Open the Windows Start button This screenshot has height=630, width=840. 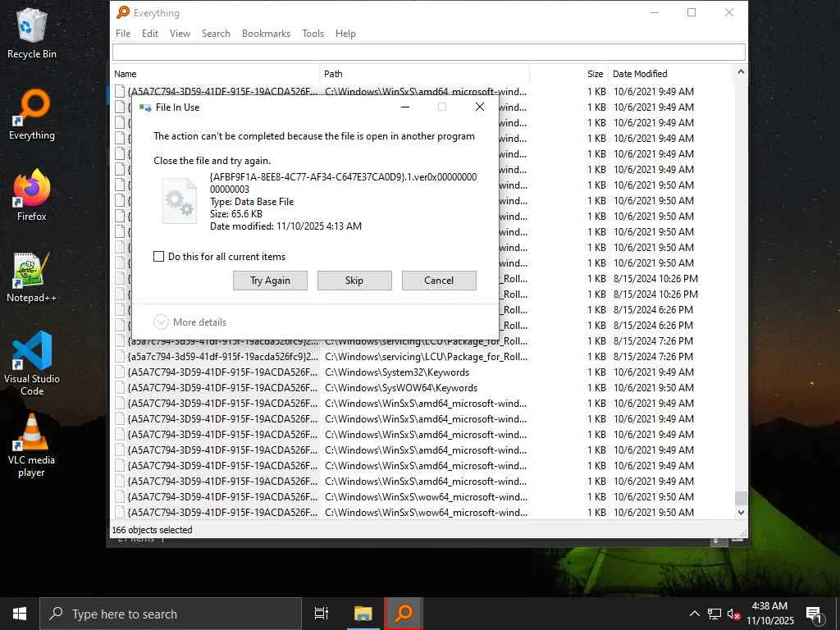click(20, 614)
